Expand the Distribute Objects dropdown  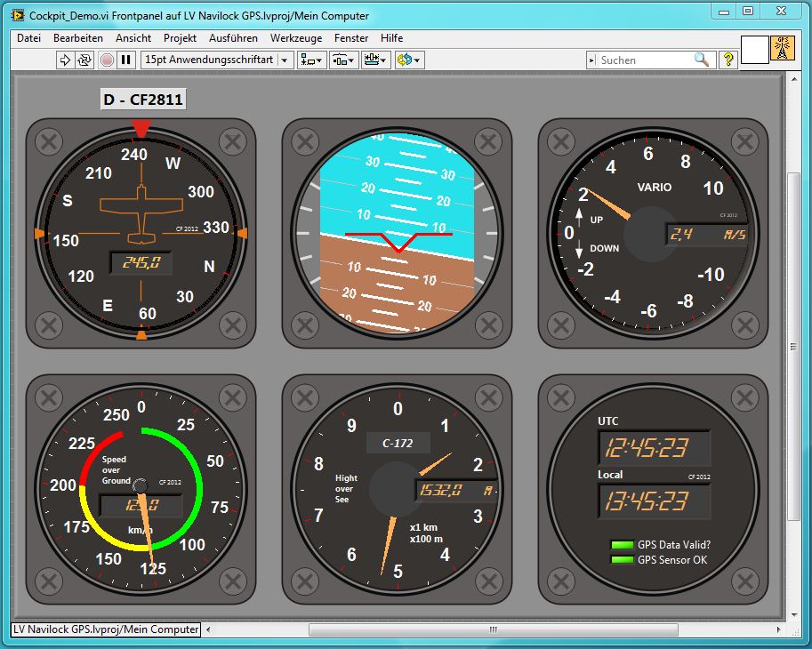click(343, 60)
